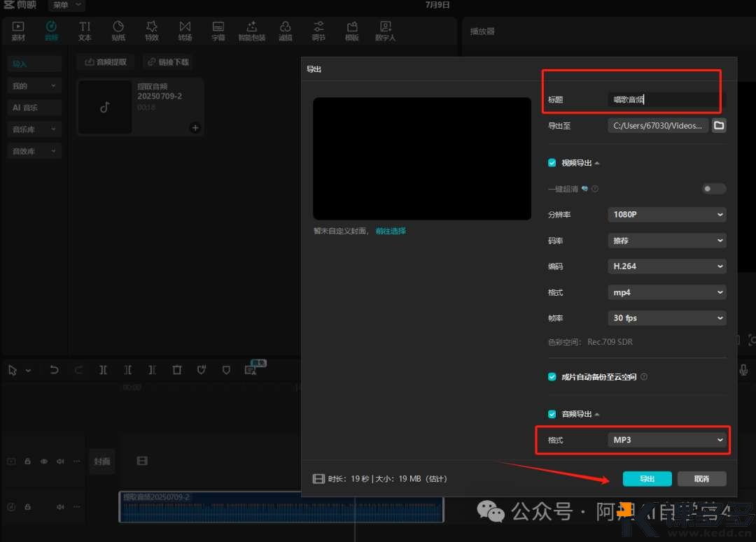Open the 菜单 menu at top
Screen dimensions: 756x542
click(x=66, y=6)
